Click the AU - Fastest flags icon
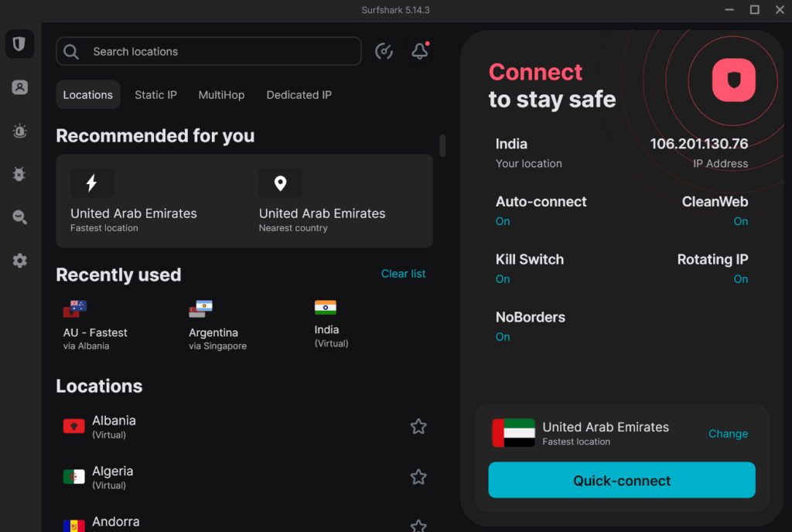792x532 pixels. pos(75,309)
